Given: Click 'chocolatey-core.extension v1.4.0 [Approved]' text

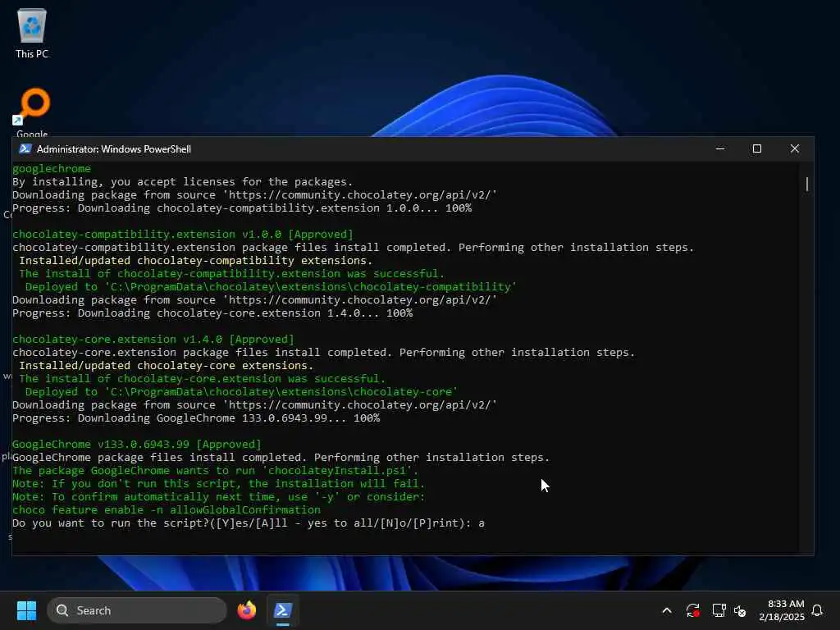Looking at the screenshot, I should [x=153, y=339].
